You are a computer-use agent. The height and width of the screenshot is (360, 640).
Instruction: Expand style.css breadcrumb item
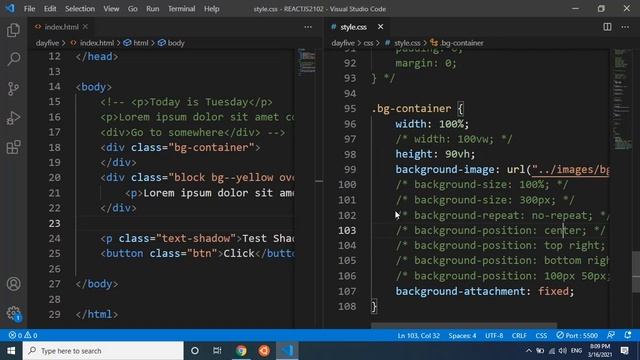pos(402,43)
